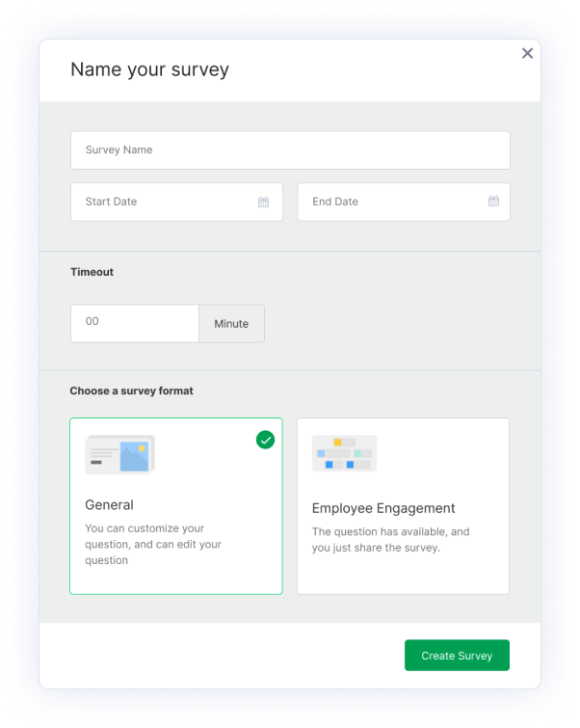Screen dimensions: 580x728
Task: Select the General survey format title
Action: click(109, 504)
